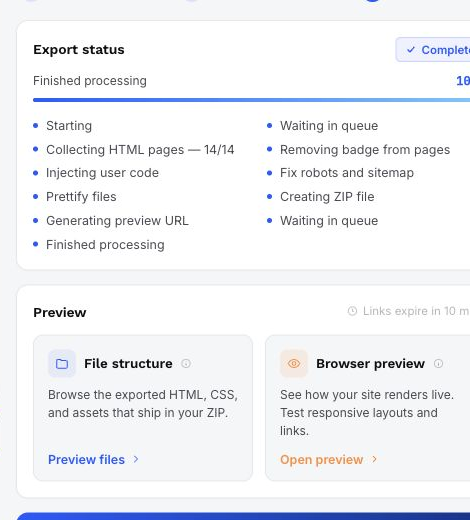Click the 'Links expire in 10 m' notice

tap(409, 311)
